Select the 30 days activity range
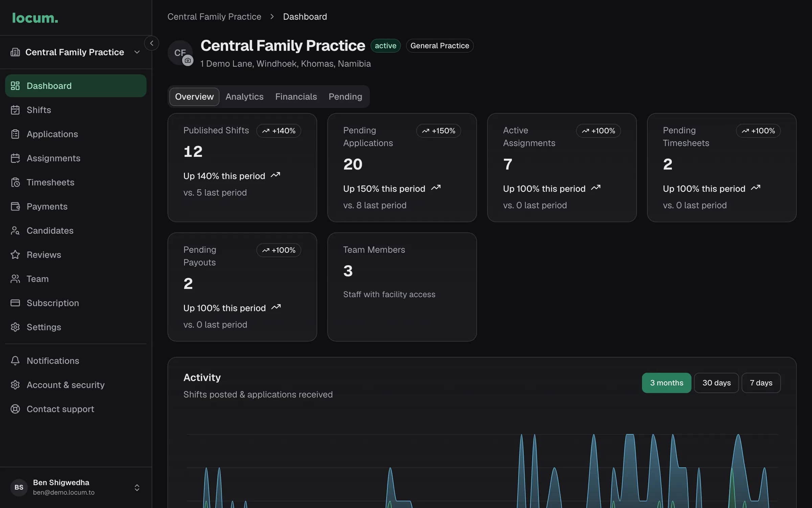Image resolution: width=812 pixels, height=508 pixels. click(716, 383)
